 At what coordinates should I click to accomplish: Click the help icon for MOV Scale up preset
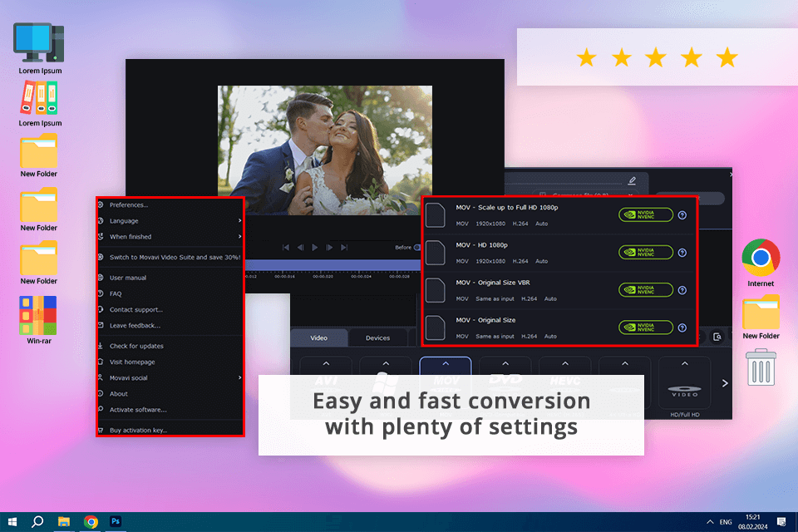click(x=682, y=215)
